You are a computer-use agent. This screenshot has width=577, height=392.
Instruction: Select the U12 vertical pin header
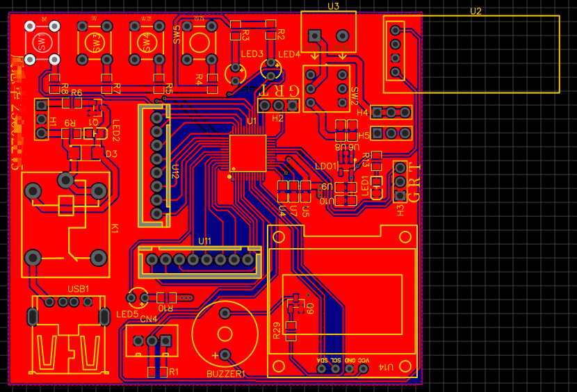click(x=154, y=165)
